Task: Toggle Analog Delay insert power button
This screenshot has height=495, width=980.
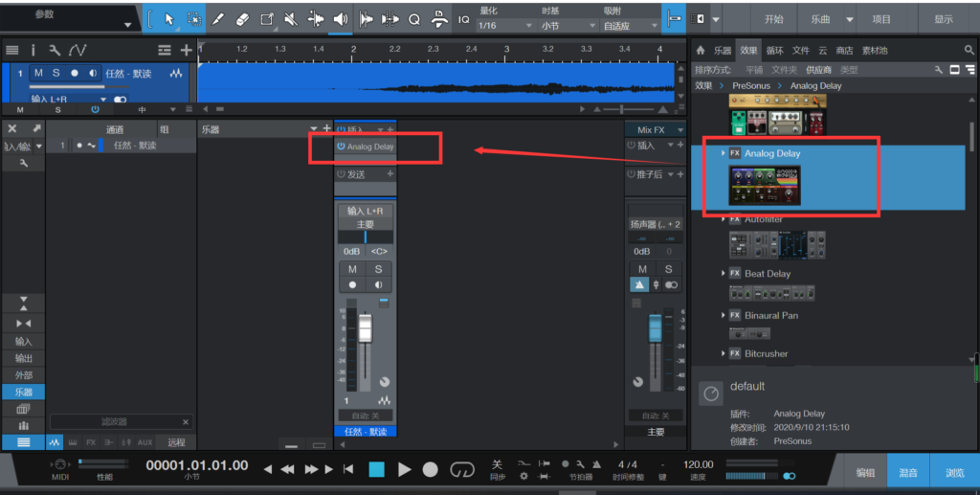Action: (342, 146)
